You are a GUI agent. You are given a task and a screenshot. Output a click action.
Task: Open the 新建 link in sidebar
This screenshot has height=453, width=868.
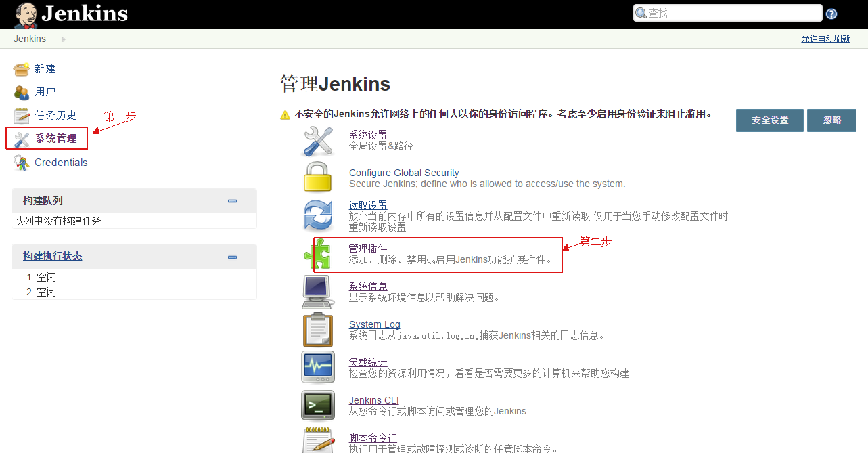[x=45, y=69]
